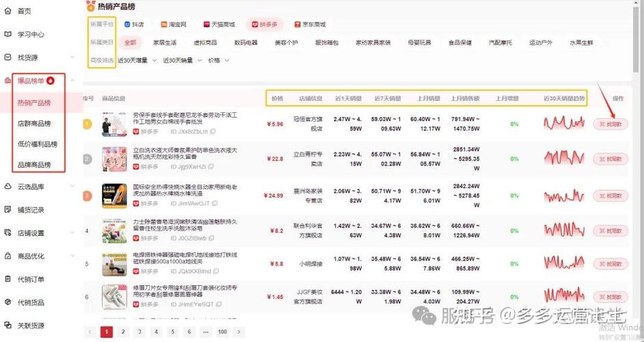
Task: Switch platform to 拼多多
Action: click(x=265, y=24)
